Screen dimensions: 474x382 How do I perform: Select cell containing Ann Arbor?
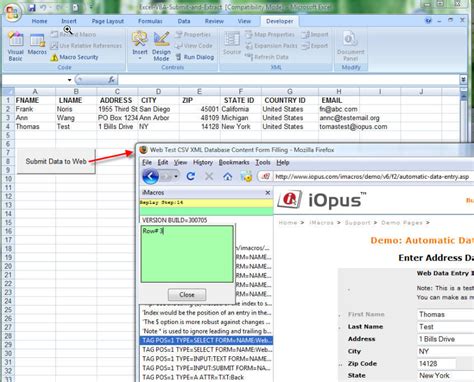click(x=158, y=118)
